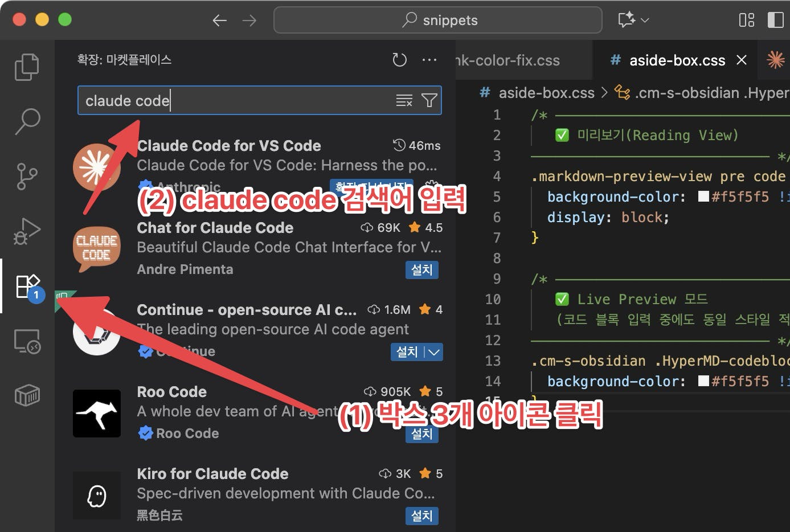Viewport: 790px width, 532px height.
Task: Open the Chat for Claude Code extension title
Action: (215, 228)
